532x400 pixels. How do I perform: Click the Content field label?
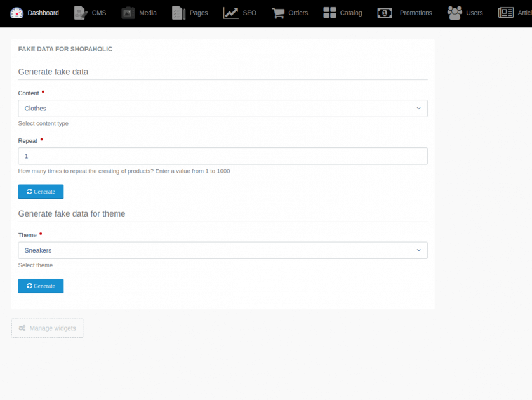tap(29, 93)
